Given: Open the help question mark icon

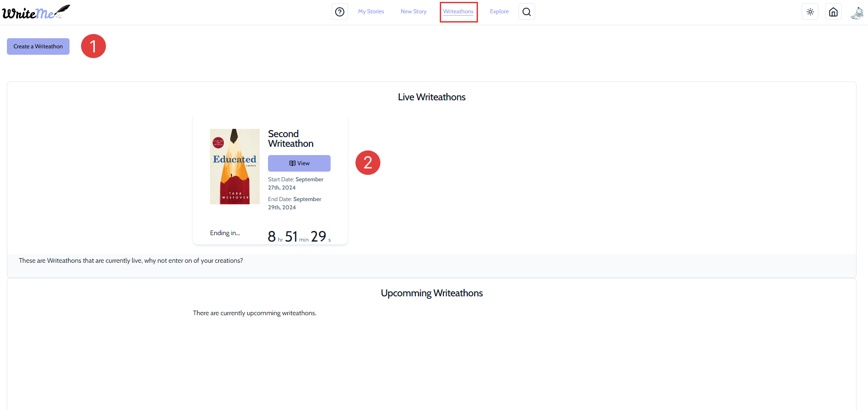Looking at the screenshot, I should pyautogui.click(x=339, y=12).
